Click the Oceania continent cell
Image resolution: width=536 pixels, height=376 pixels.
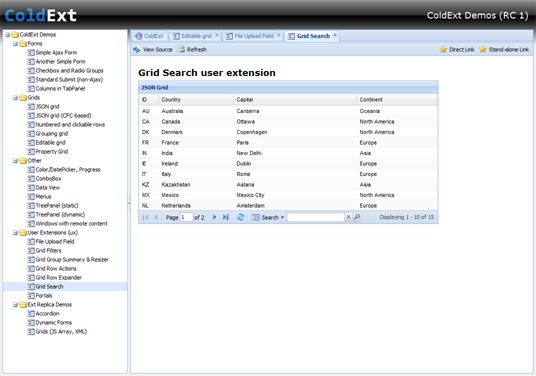370,111
